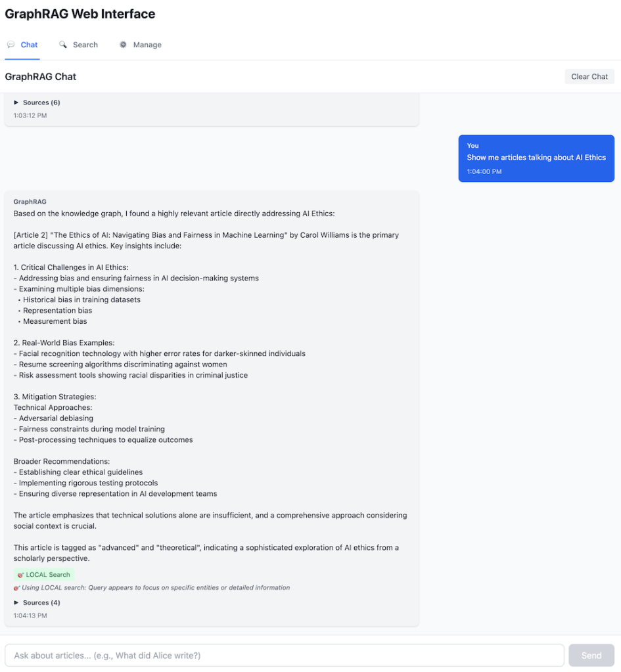Click the target icon in LOCAL Search badge
621x672 pixels.
tap(20, 575)
